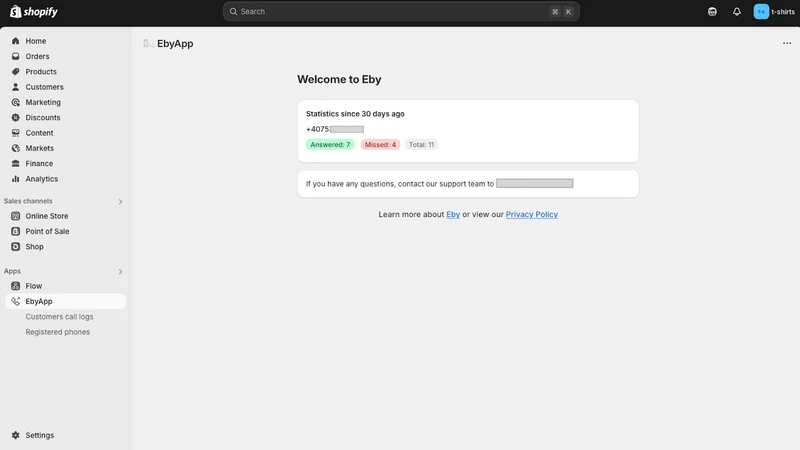Click the Sales channels heading
Image resolution: width=800 pixels, height=450 pixels.
28,201
